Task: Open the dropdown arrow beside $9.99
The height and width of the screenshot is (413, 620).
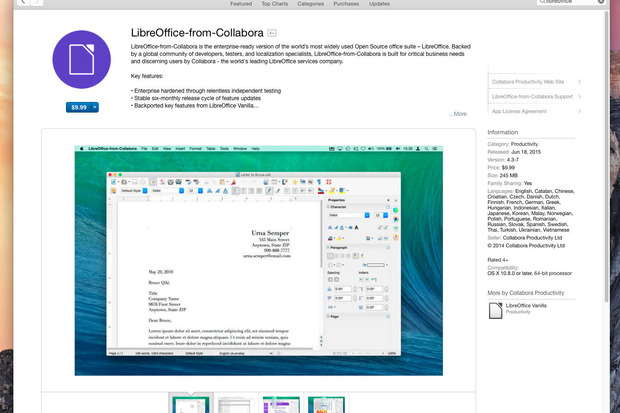Action: (x=95, y=107)
